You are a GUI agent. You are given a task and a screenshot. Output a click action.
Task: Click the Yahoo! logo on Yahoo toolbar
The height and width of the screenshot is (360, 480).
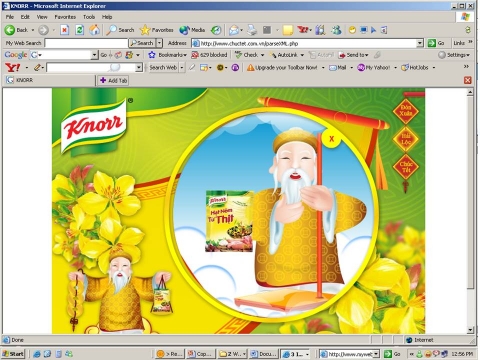click(x=13, y=68)
